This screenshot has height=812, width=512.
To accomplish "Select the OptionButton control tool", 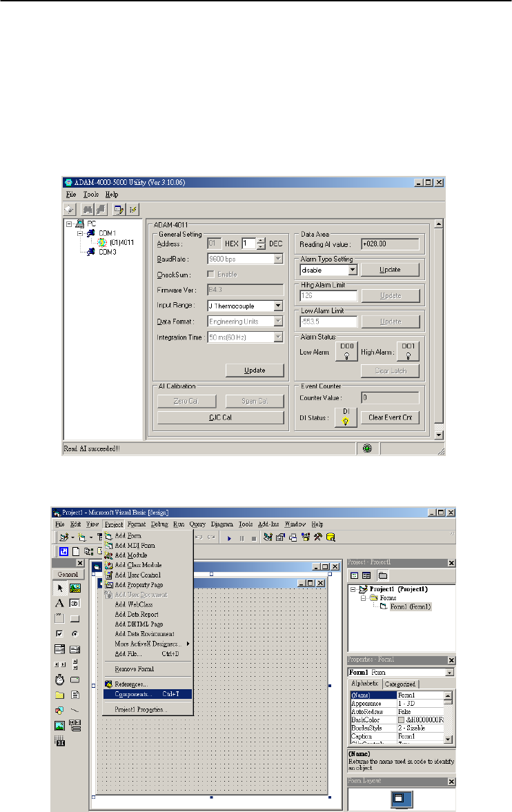I will pyautogui.click(x=75, y=633).
